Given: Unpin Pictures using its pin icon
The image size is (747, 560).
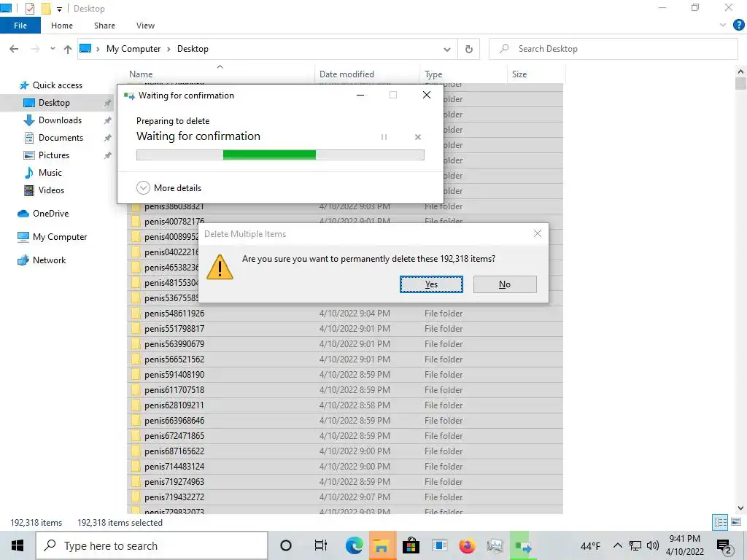Looking at the screenshot, I should pos(108,155).
